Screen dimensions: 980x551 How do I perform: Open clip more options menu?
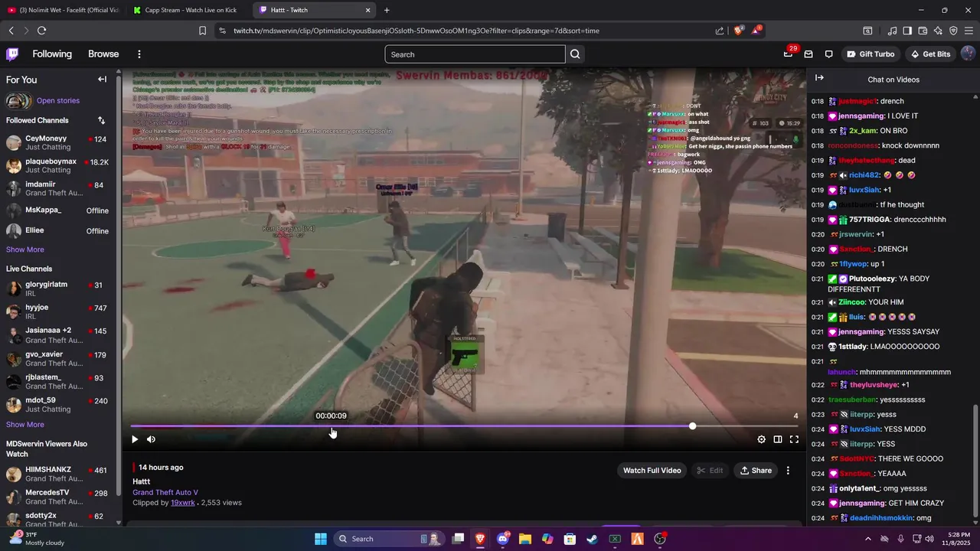pyautogui.click(x=788, y=471)
